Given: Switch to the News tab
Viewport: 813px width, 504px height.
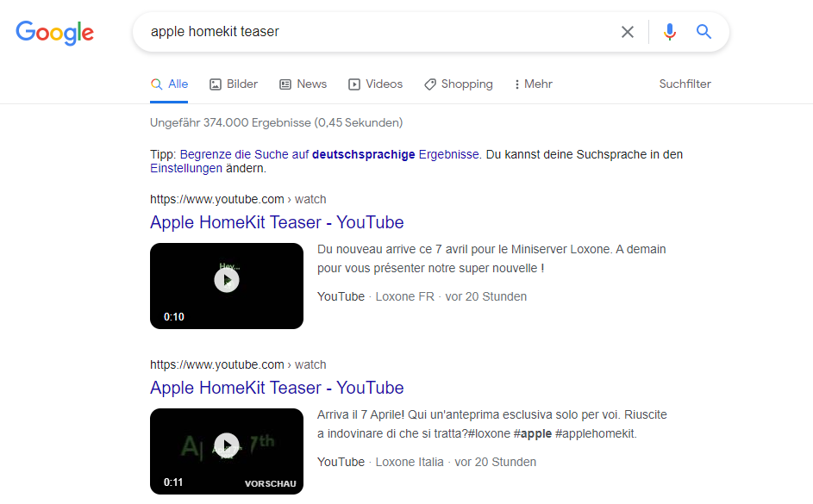Looking at the screenshot, I should coord(303,84).
